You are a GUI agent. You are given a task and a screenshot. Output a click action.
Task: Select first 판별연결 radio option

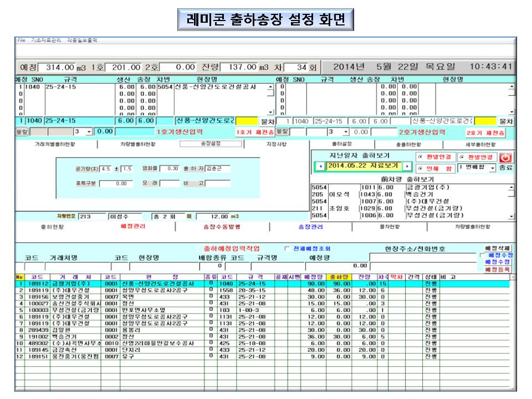436,157
